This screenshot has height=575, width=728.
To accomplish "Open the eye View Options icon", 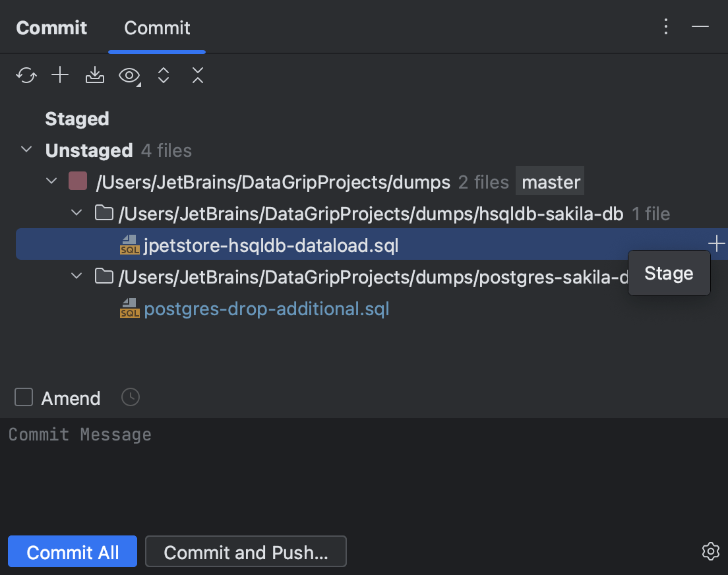I will [129, 75].
